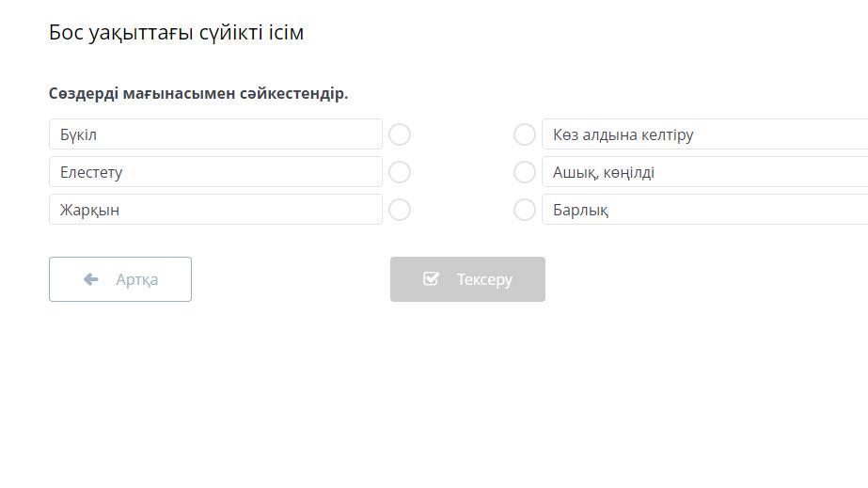Image resolution: width=868 pixels, height=488 pixels.
Task: Click the Бүкіл word box
Action: pyautogui.click(x=215, y=134)
